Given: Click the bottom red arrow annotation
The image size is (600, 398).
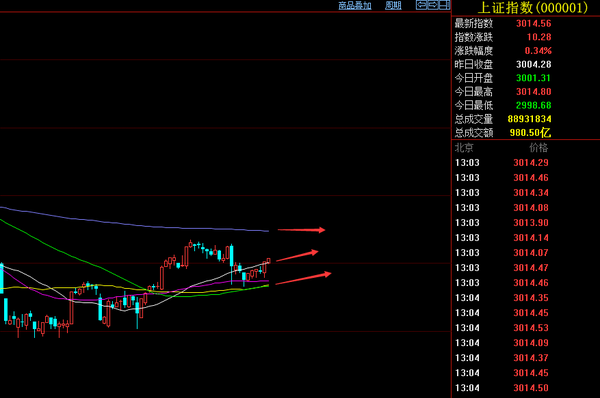Looking at the screenshot, I should 303,278.
